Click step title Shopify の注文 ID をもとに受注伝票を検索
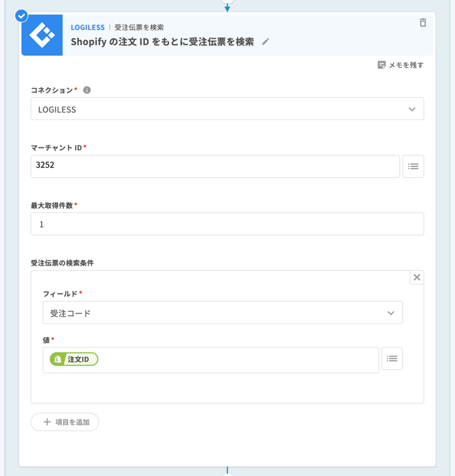This screenshot has height=476, width=455. tap(162, 42)
